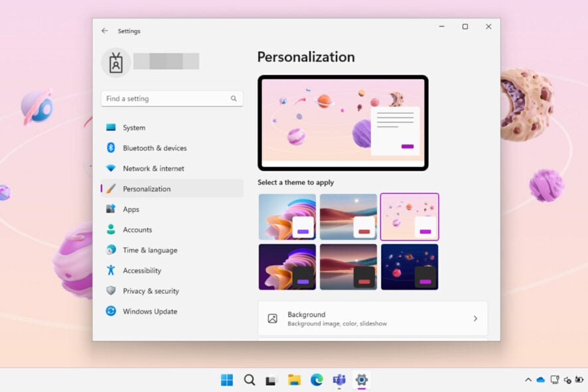The image size is (588, 392).
Task: Select the currently applied purple theme
Action: coord(409,217)
